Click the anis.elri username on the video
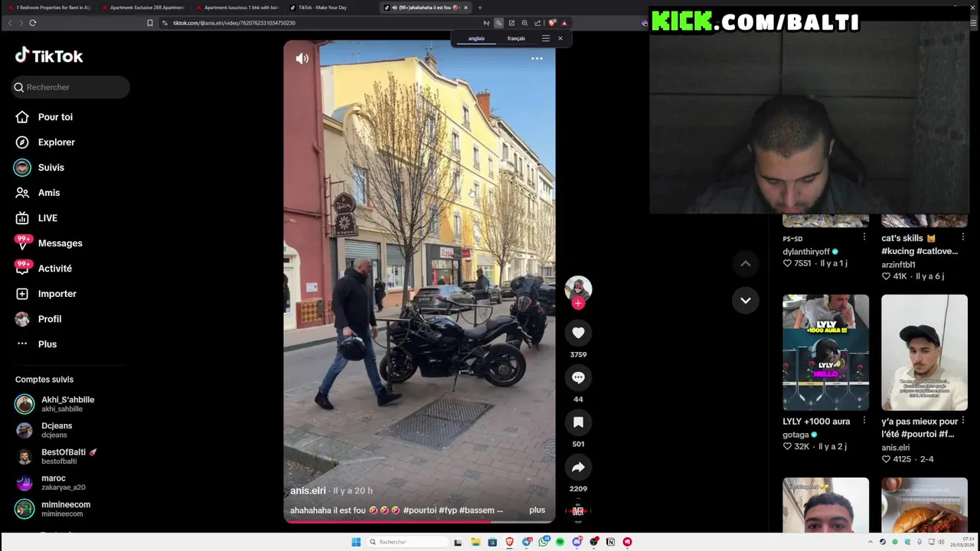 [308, 491]
